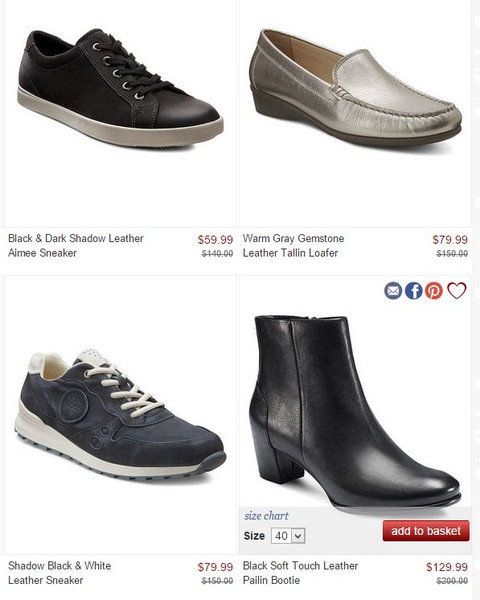Click the $129.99 sale price of the bootie
The image size is (480, 600).
[x=447, y=567]
